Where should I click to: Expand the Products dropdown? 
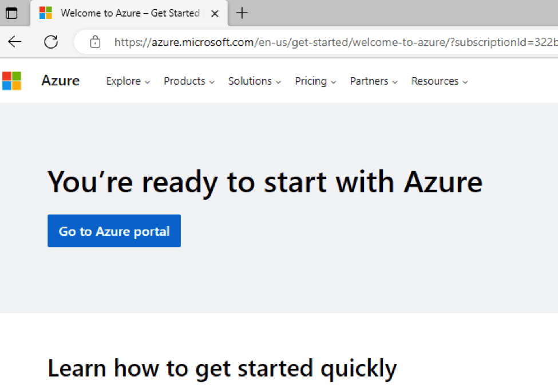[x=189, y=81]
